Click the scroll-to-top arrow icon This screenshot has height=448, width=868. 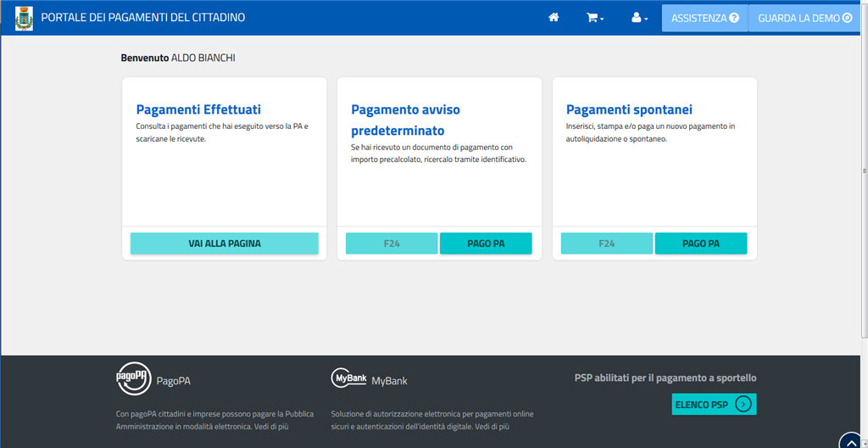click(850, 441)
